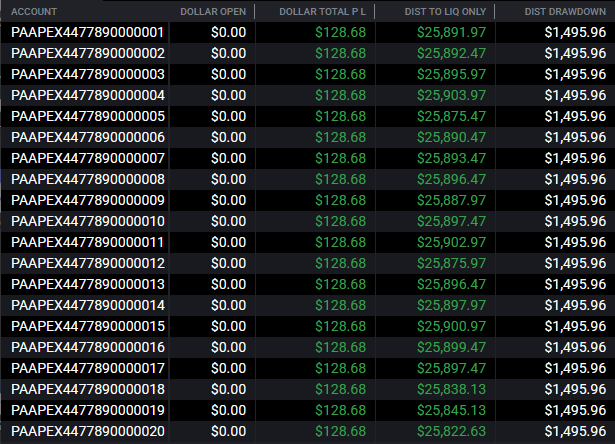Click liquidation distance $25,900.97

pyautogui.click(x=451, y=326)
